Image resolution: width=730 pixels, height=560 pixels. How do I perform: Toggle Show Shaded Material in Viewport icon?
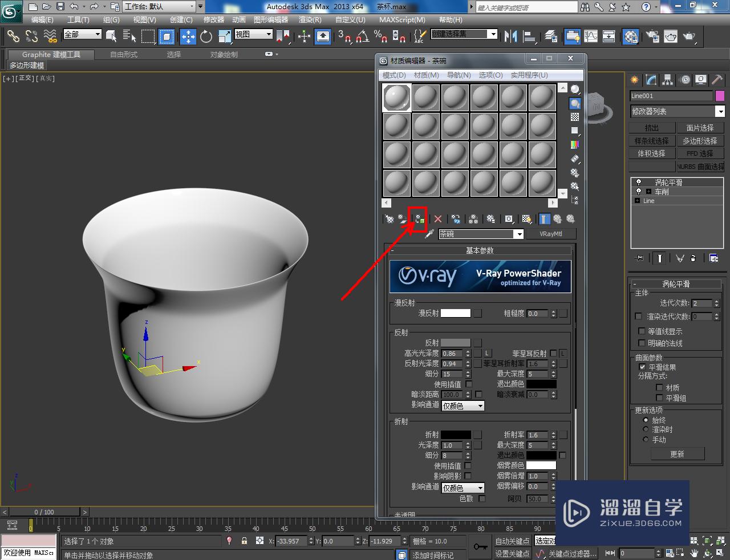coord(527,219)
